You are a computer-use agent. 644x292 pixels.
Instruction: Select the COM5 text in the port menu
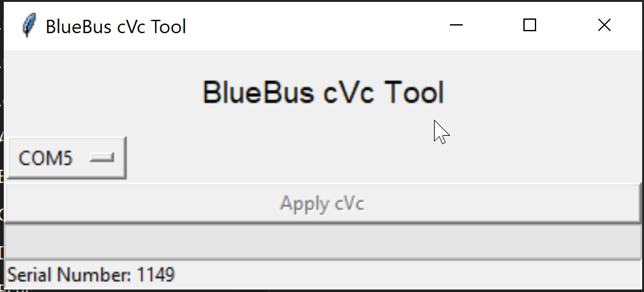point(45,158)
